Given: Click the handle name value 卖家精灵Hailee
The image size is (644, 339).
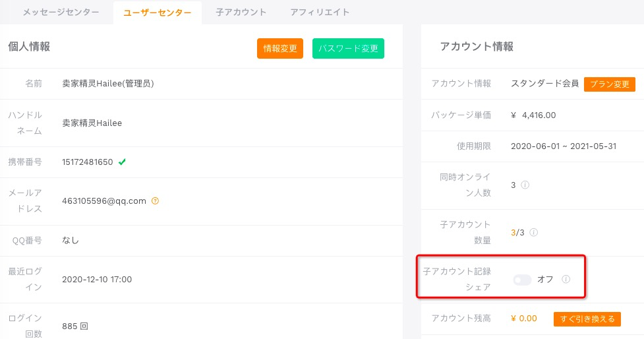Looking at the screenshot, I should click(x=92, y=123).
